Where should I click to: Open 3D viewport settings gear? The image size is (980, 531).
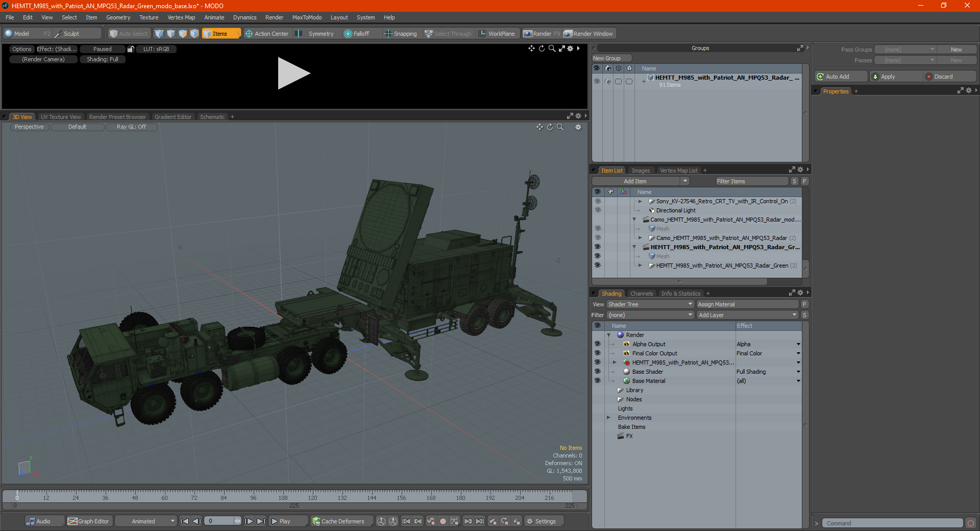tap(578, 127)
